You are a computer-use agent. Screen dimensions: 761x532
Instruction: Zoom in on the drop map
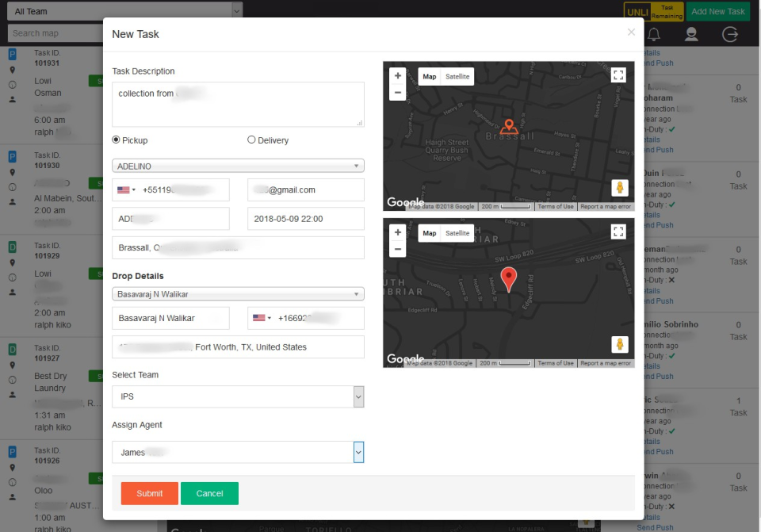pos(397,232)
